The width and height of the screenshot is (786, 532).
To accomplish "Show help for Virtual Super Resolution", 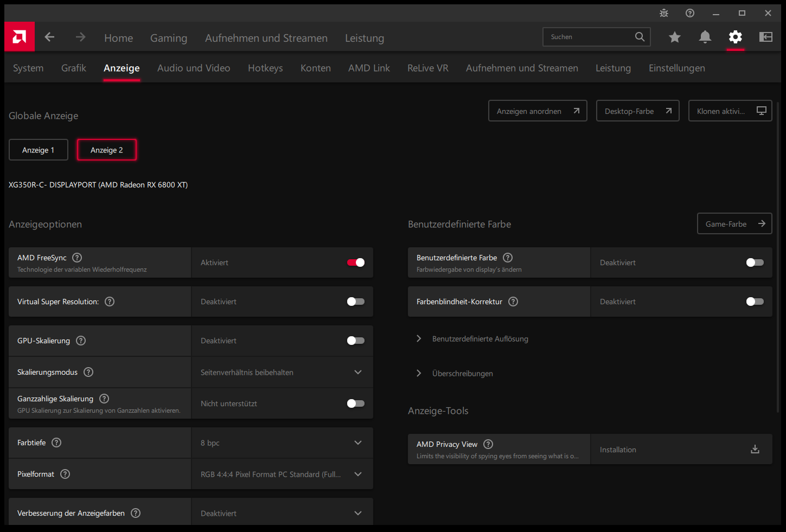I will click(x=110, y=302).
